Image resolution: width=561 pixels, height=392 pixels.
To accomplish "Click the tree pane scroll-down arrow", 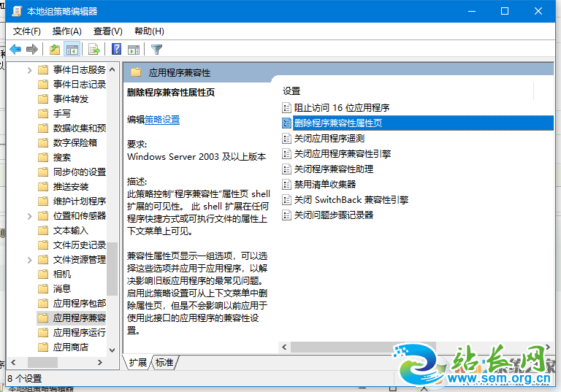I will click(112, 350).
